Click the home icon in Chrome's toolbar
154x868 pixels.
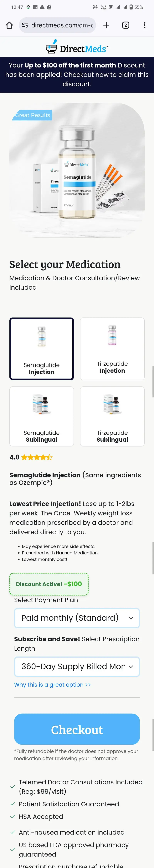click(x=9, y=25)
